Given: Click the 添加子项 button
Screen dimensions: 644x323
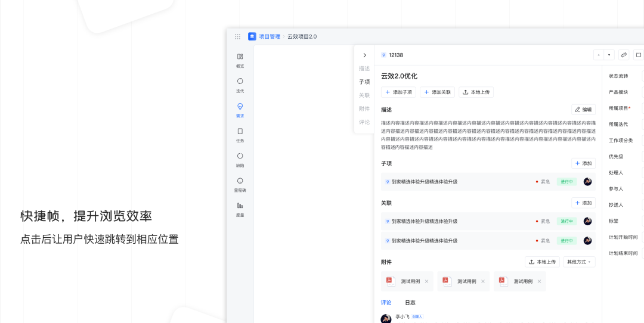Looking at the screenshot, I should 398,92.
